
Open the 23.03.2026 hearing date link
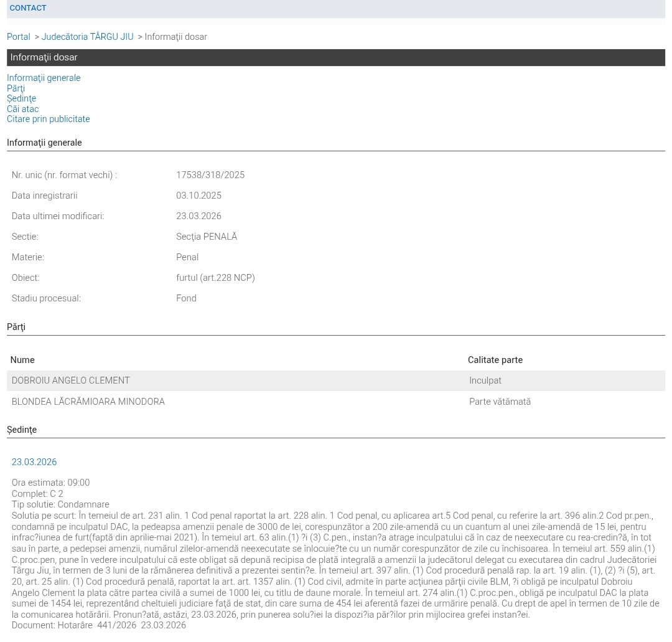click(x=34, y=462)
